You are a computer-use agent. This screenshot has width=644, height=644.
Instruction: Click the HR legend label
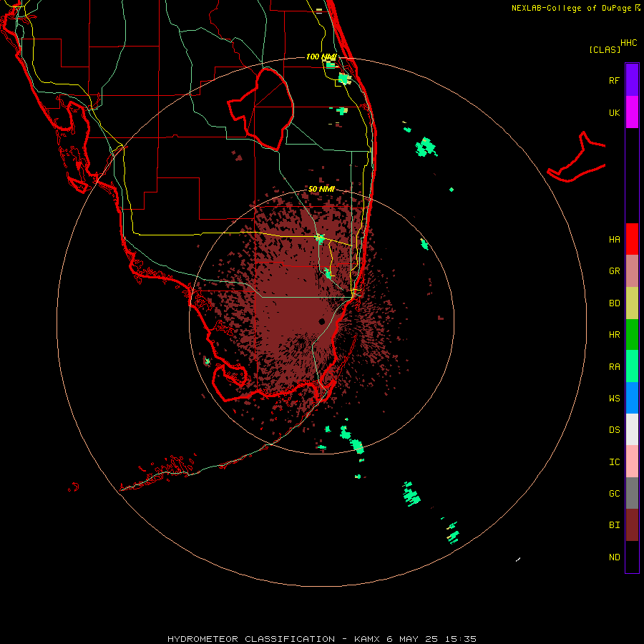(x=614, y=335)
